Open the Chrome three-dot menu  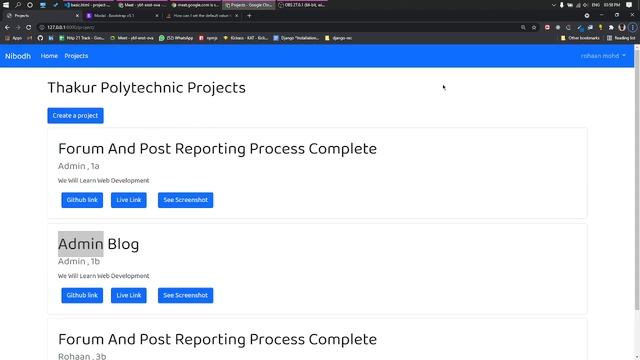632,27
